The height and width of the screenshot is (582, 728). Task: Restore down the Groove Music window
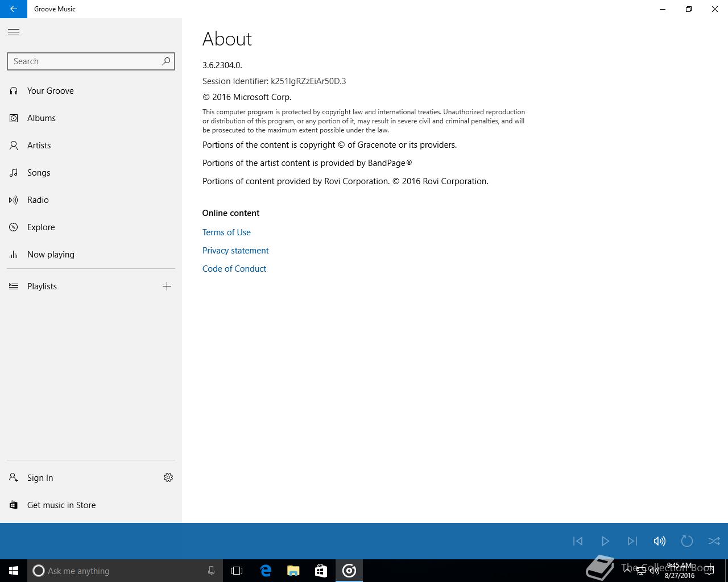(689, 9)
